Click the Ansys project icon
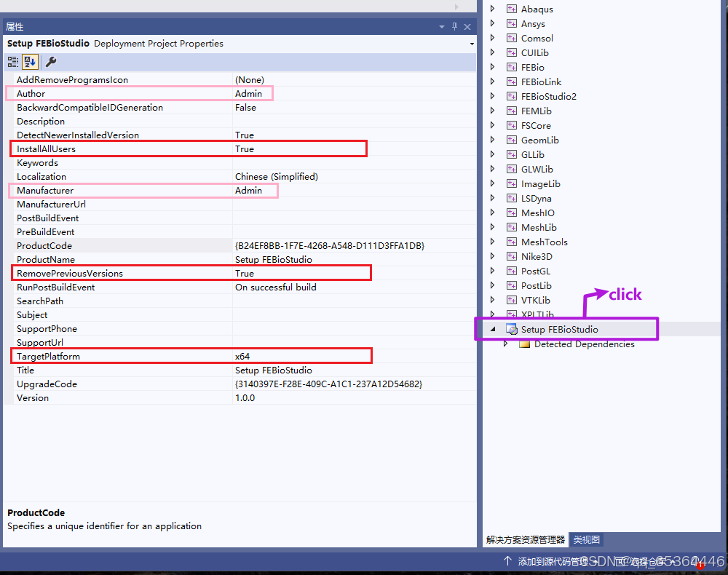The image size is (728, 575). coord(512,23)
